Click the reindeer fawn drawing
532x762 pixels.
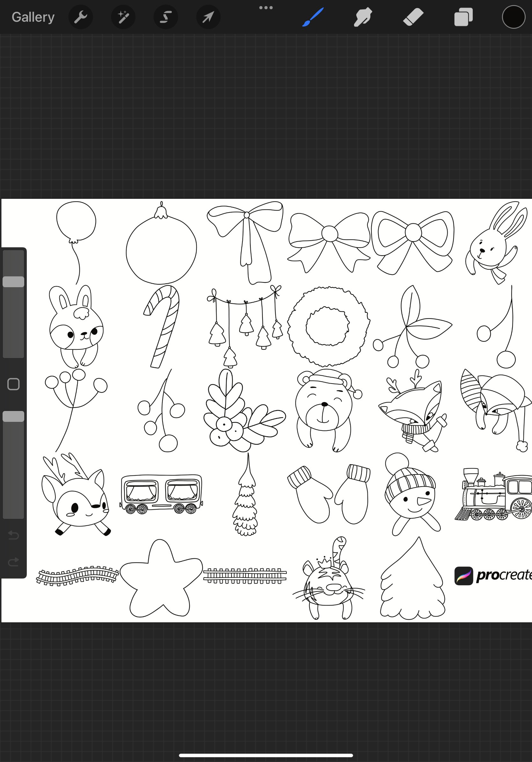tap(76, 494)
